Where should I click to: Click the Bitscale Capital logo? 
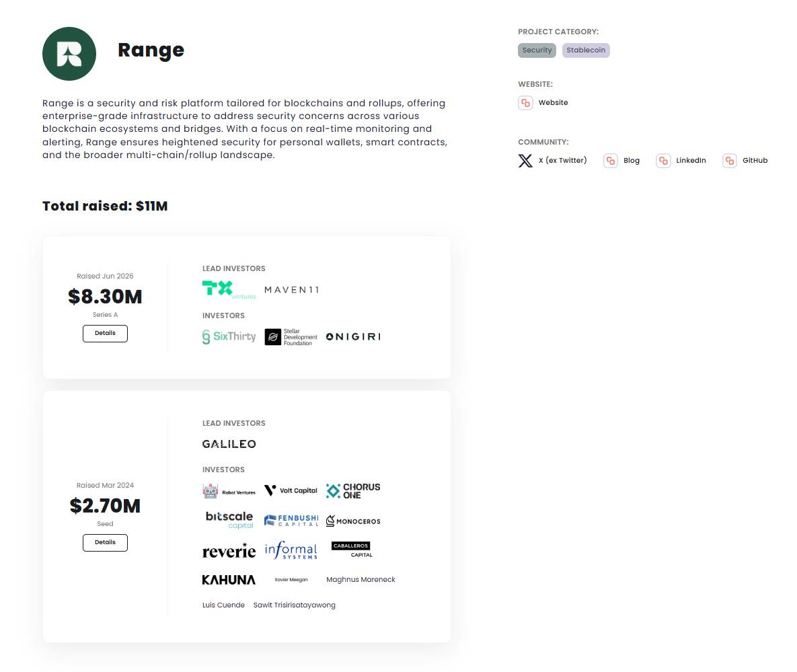(229, 521)
